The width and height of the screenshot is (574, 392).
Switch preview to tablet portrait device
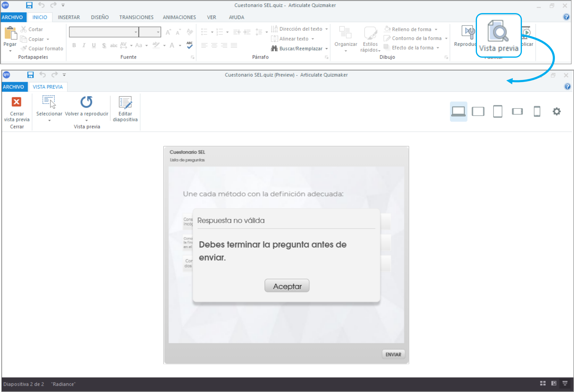pos(498,112)
